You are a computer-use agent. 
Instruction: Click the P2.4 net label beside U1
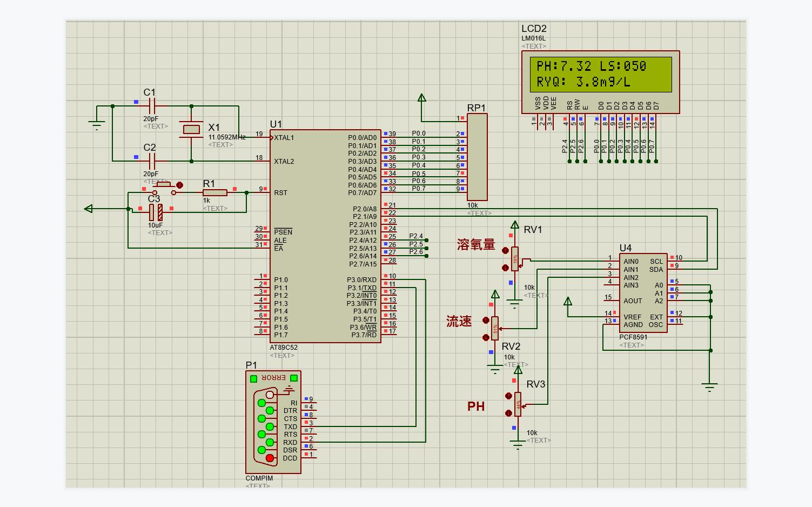tap(416, 236)
